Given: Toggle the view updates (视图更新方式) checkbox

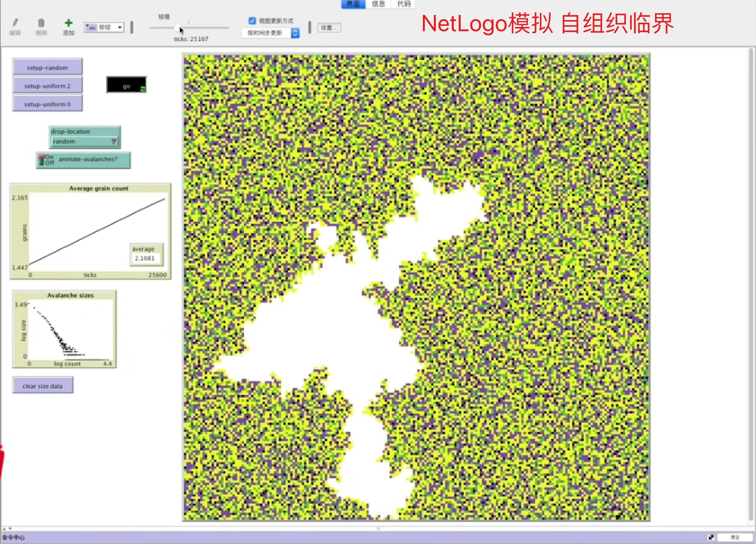Looking at the screenshot, I should pos(253,21).
